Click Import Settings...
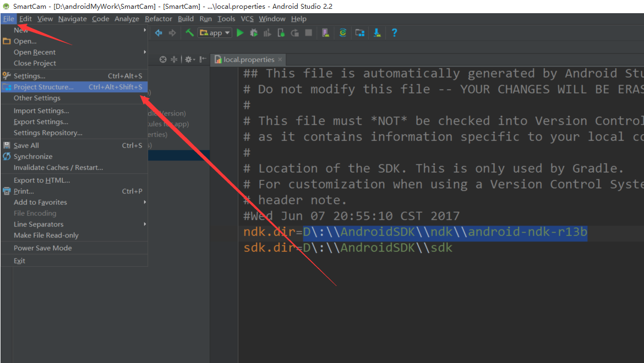Image resolution: width=644 pixels, height=363 pixels. pos(74,111)
